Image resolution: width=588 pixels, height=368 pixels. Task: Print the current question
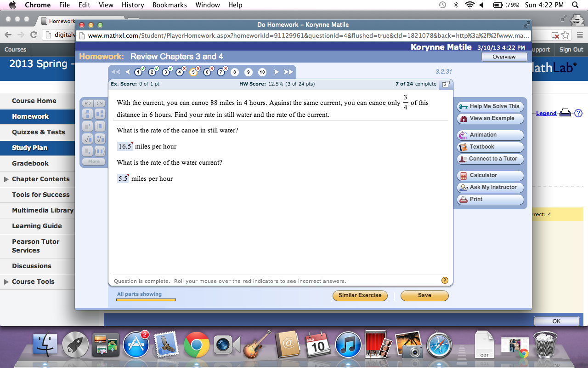[x=490, y=199]
